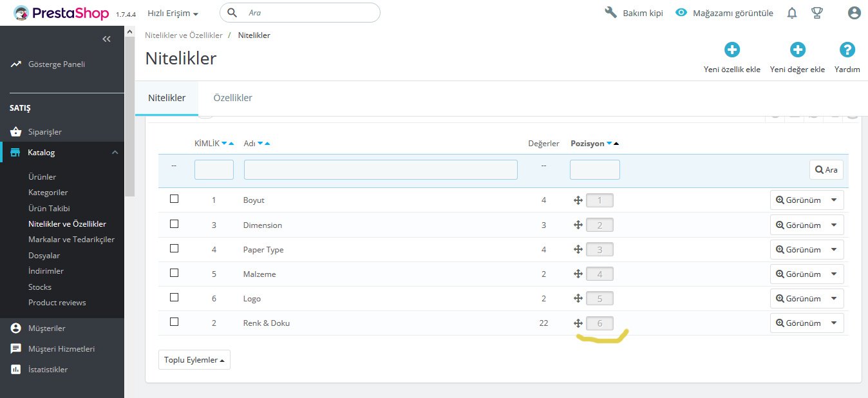868x398 pixels.
Task: Open Markalar ve Tedarikçiler in sidebar
Action: (x=71, y=240)
